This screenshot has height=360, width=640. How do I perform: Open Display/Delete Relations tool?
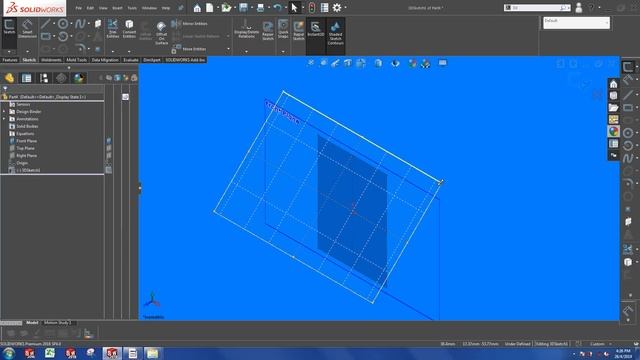tap(247, 29)
